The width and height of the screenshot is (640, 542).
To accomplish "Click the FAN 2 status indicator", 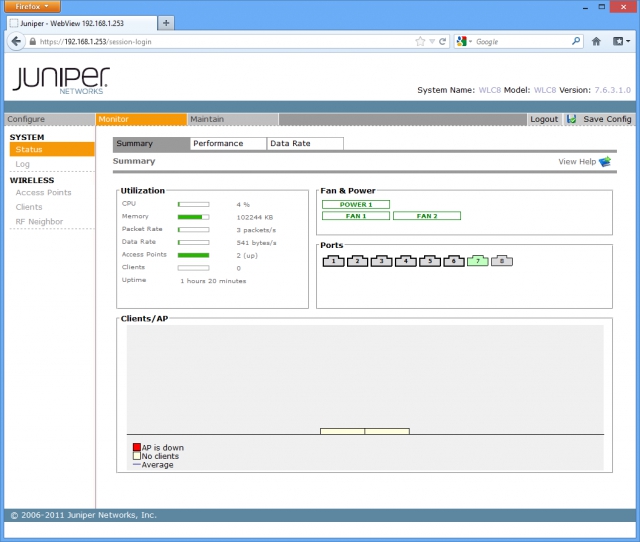I will [427, 216].
